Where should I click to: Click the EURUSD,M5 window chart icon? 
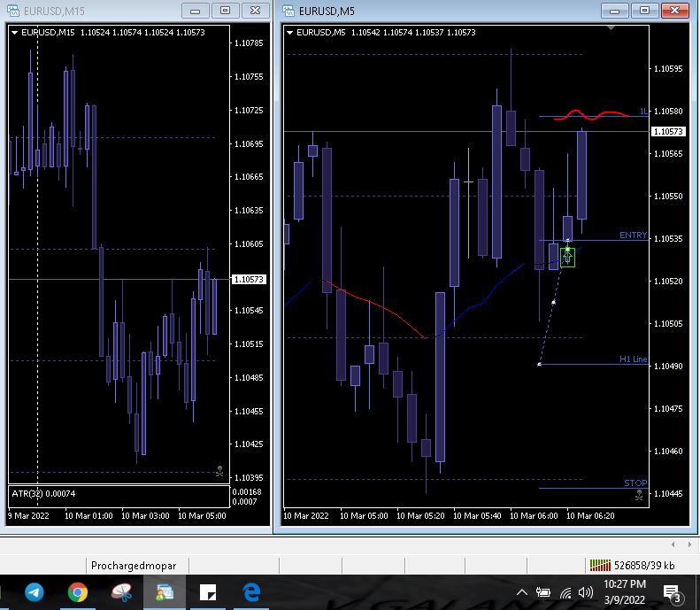[x=288, y=11]
